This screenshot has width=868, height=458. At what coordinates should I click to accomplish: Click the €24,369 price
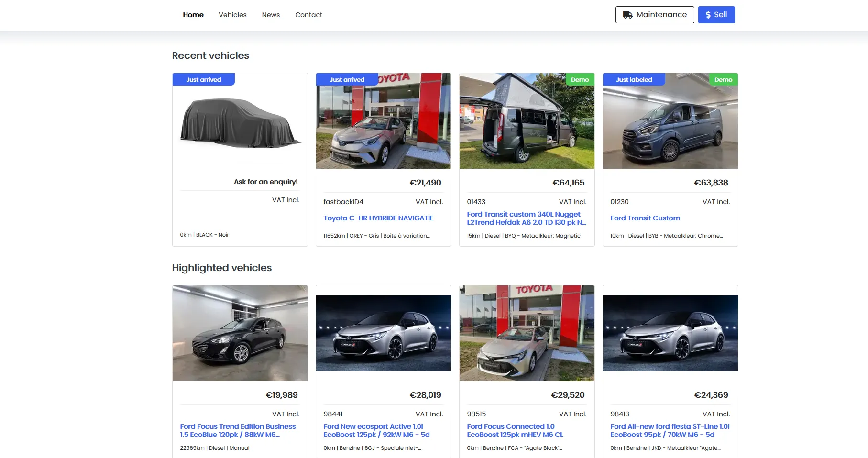point(711,395)
